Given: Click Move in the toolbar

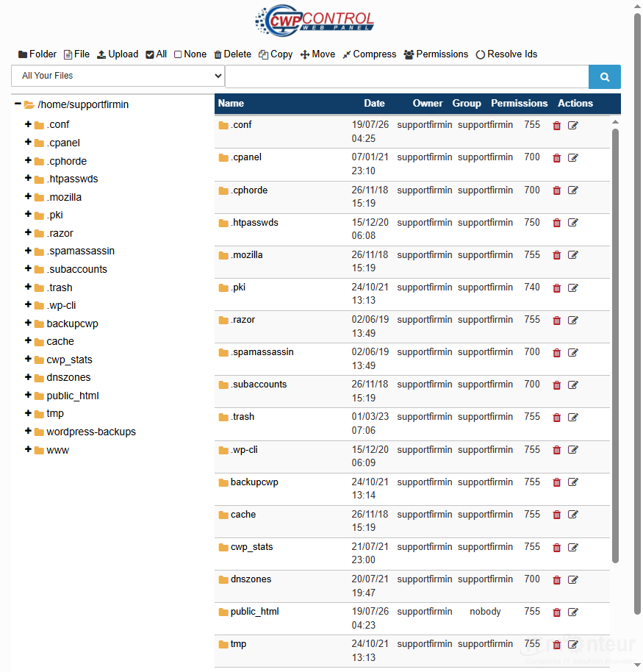Looking at the screenshot, I should tap(317, 54).
